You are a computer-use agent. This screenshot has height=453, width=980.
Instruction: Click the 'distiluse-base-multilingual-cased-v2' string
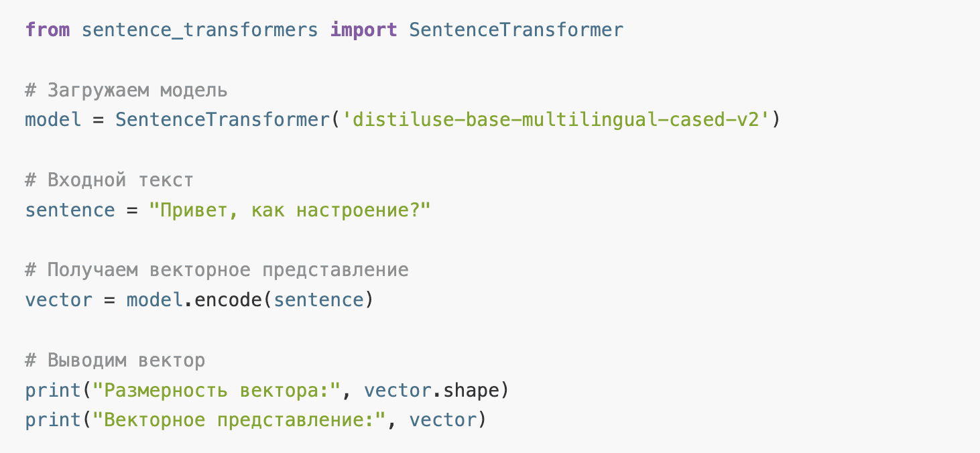click(555, 120)
